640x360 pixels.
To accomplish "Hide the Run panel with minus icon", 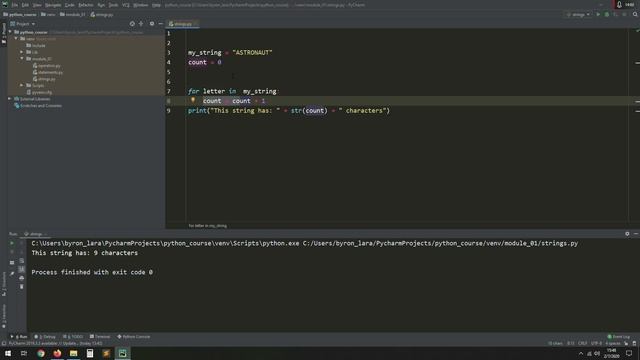I will point(636,234).
